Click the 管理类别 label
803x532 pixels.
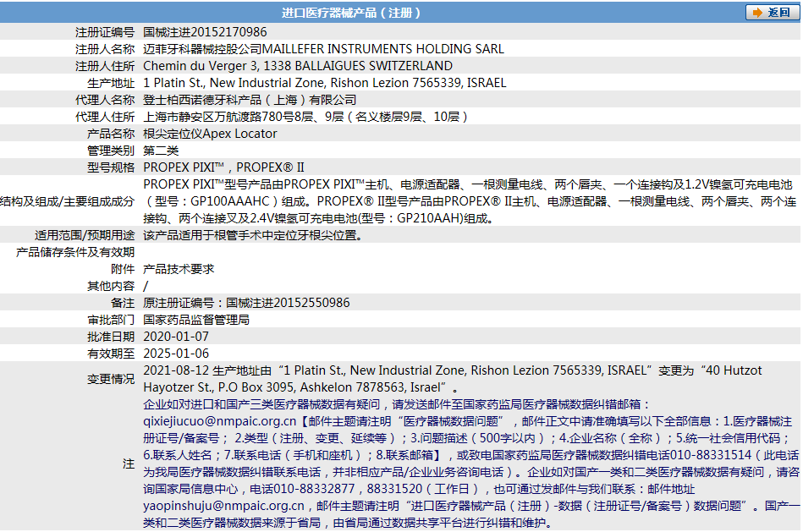[x=111, y=151]
